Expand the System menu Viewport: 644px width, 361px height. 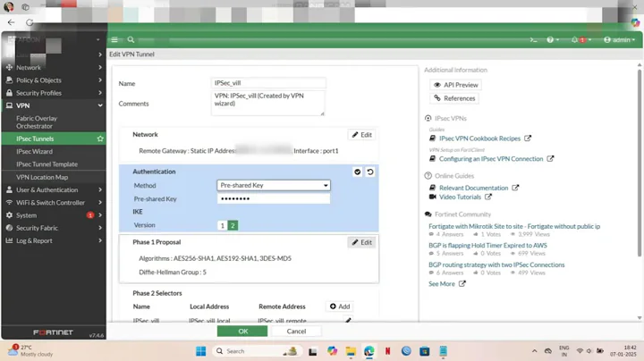click(x=54, y=215)
